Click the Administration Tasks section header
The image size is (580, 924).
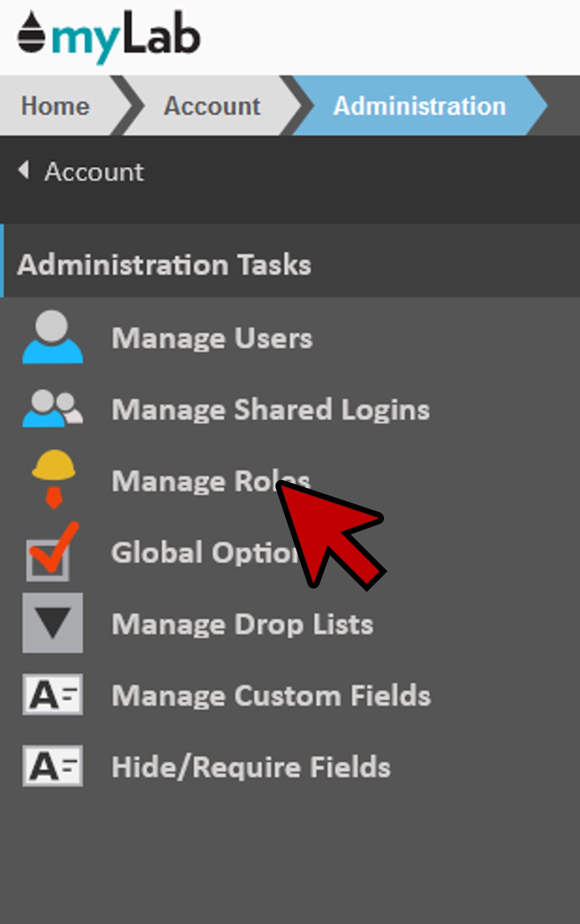pos(164,265)
